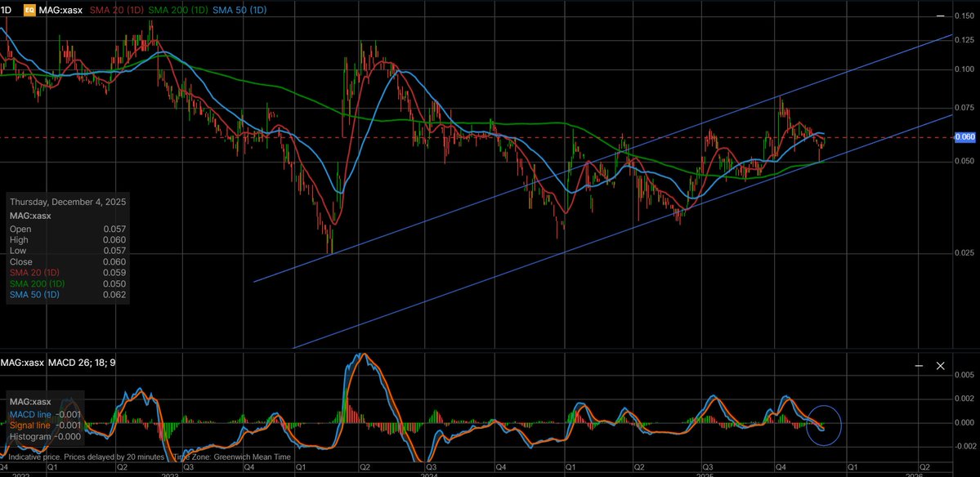Click 'Prices delayed by 20 minutes' notice
Viewport: 980px width, 477px height.
point(114,457)
